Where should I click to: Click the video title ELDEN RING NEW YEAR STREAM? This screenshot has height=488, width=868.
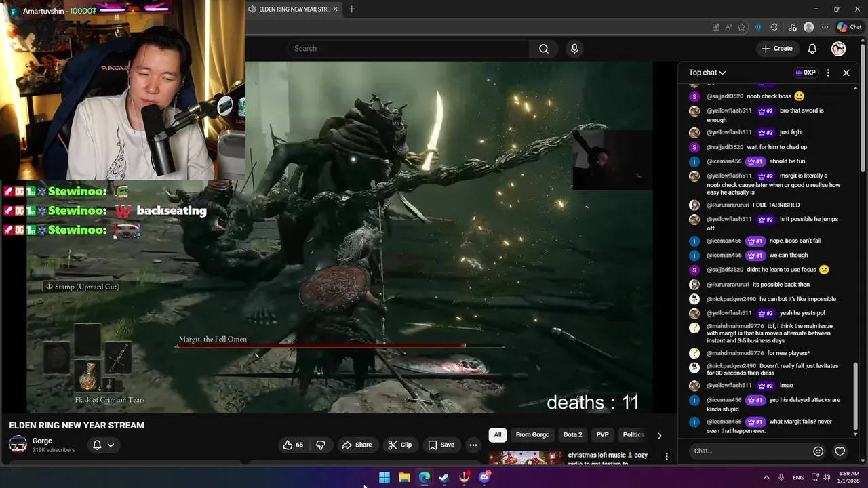pyautogui.click(x=77, y=426)
